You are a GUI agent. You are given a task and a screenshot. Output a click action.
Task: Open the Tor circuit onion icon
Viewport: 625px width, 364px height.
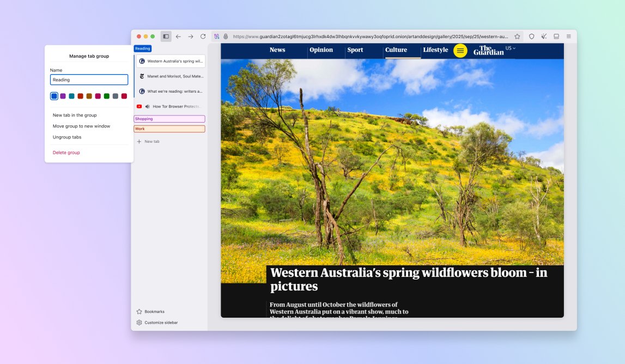216,36
